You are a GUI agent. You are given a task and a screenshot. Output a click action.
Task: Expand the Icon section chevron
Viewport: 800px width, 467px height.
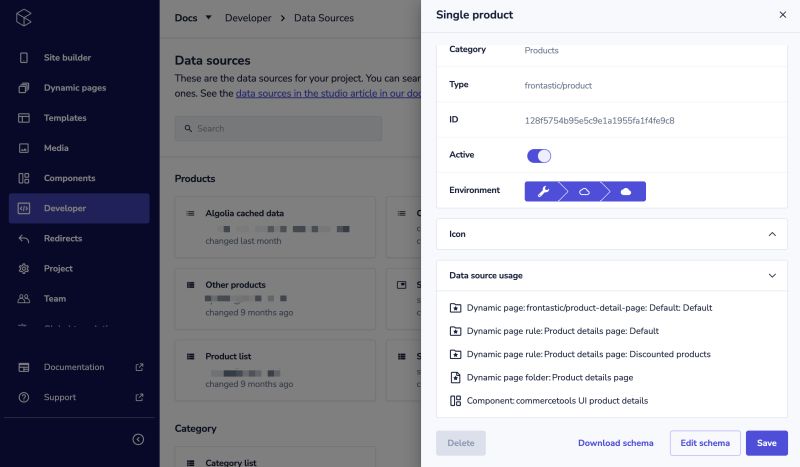(772, 234)
